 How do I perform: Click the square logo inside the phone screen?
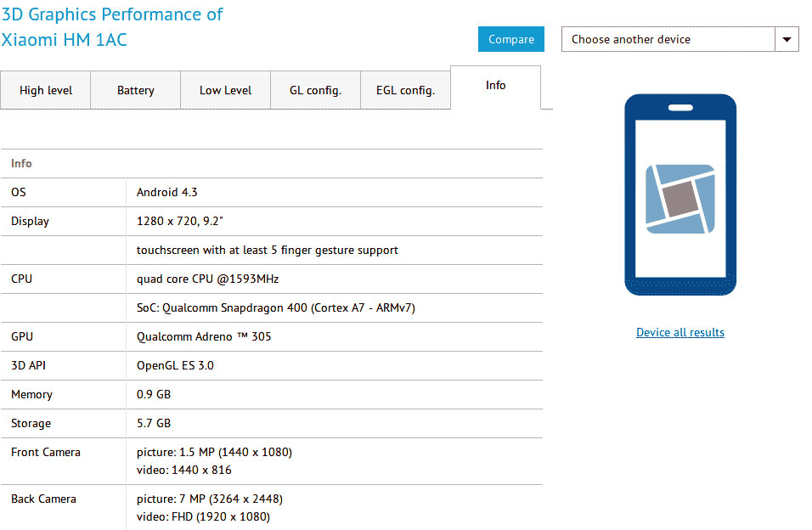click(x=679, y=198)
